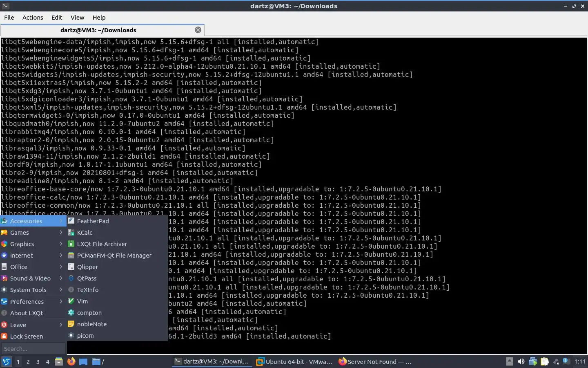Image resolution: width=588 pixels, height=368 pixels.
Task: Open the update notifier tray icon
Action: (x=566, y=361)
